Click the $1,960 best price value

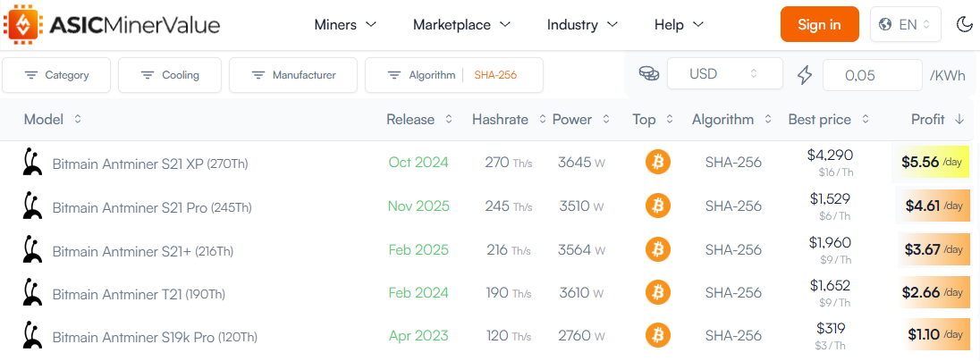[x=830, y=241]
